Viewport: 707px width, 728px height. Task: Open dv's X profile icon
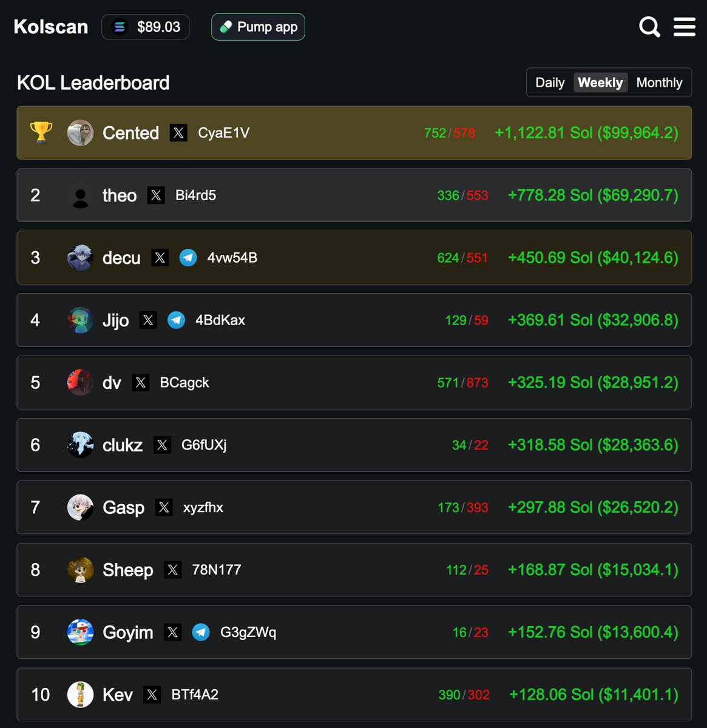(x=141, y=383)
